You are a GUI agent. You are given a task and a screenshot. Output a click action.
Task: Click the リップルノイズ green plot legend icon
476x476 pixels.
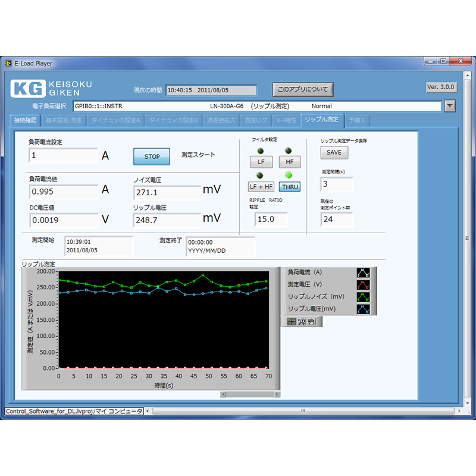363,297
